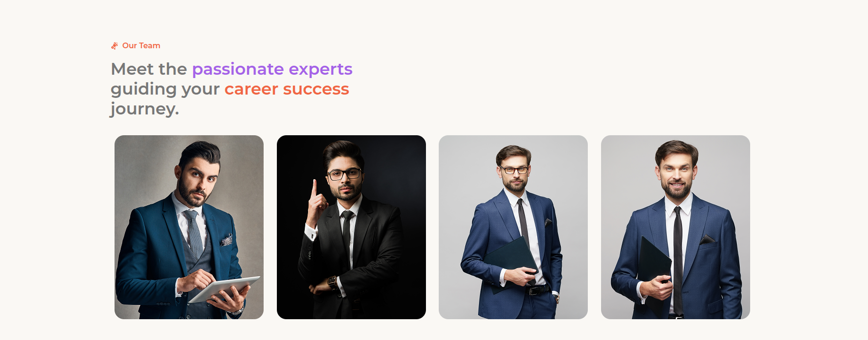Click the black glasses in the dark photo
The width and height of the screenshot is (868, 340).
[344, 174]
